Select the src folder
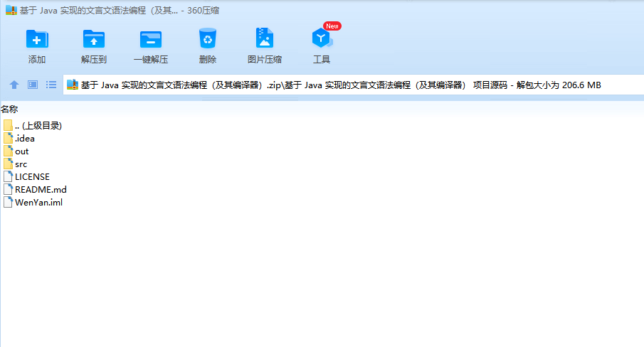Screen dimensions: 644x347 [x=15, y=164]
